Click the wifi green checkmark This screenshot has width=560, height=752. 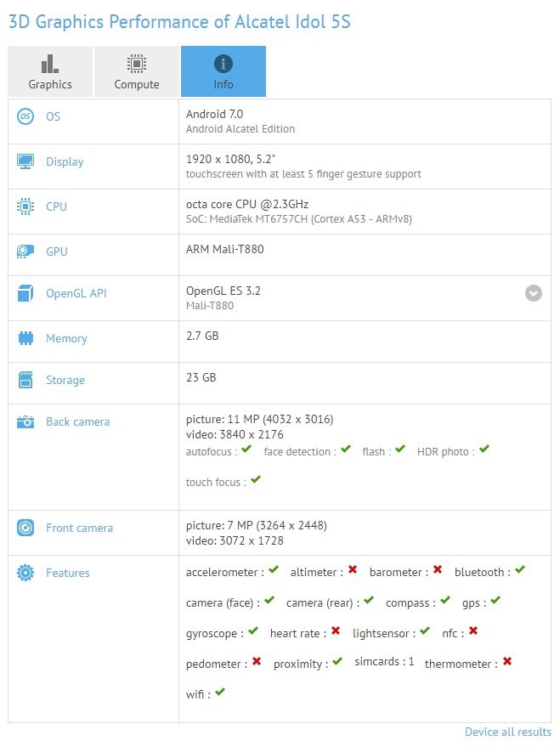220,693
